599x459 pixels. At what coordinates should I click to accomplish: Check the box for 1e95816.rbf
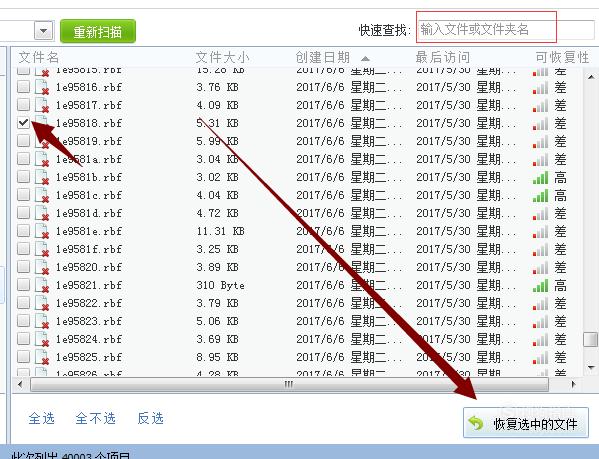coord(24,87)
